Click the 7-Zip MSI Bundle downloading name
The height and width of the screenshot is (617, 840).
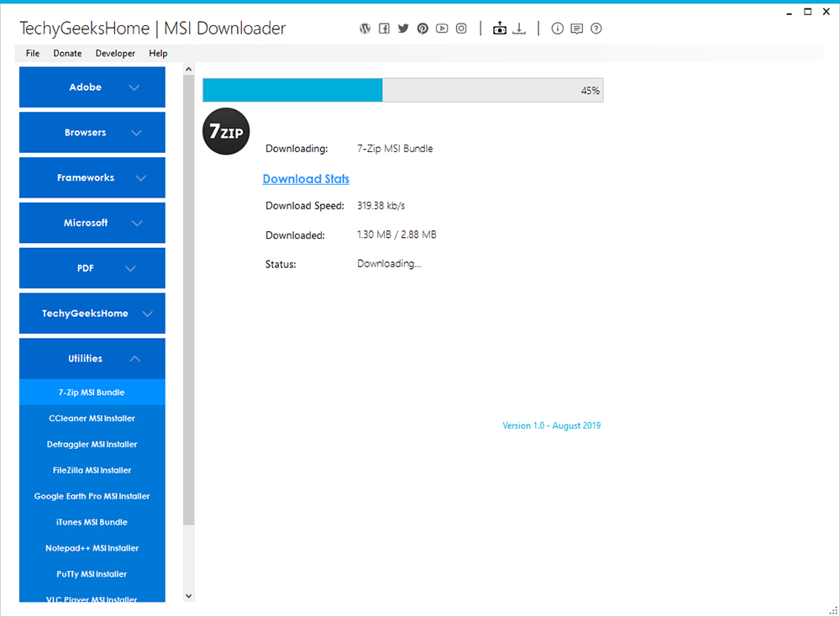[x=395, y=149]
